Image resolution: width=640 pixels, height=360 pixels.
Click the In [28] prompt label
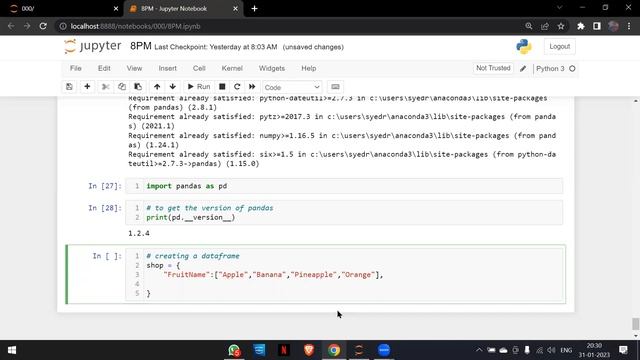coord(105,208)
